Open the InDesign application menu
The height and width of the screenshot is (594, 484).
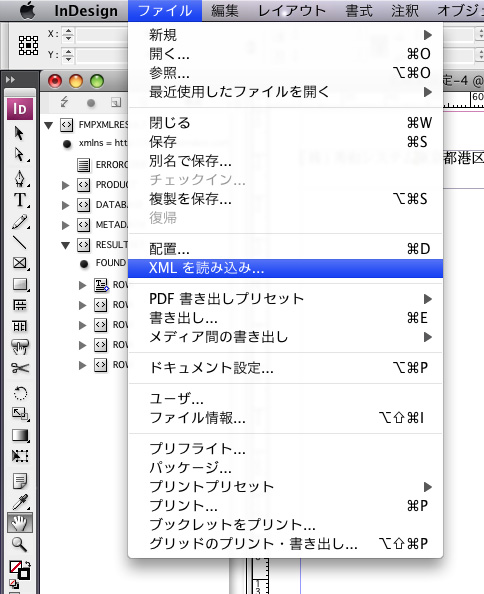(86, 11)
